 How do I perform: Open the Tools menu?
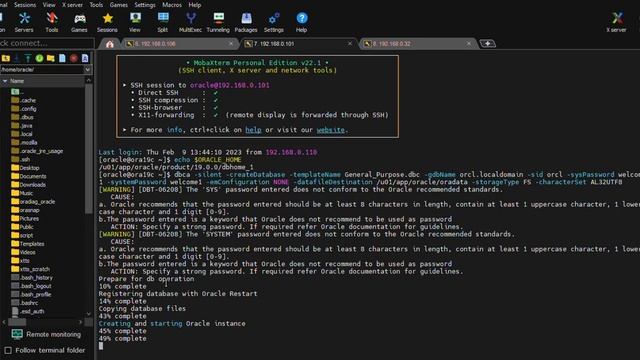(96, 5)
